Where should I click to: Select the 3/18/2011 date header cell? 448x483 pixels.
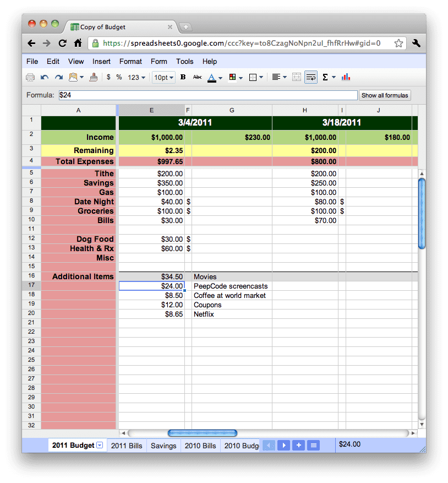click(342, 123)
